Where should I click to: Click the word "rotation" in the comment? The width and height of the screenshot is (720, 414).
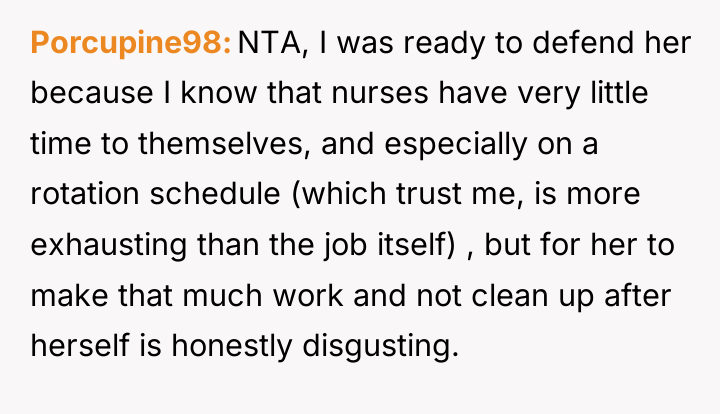point(85,194)
